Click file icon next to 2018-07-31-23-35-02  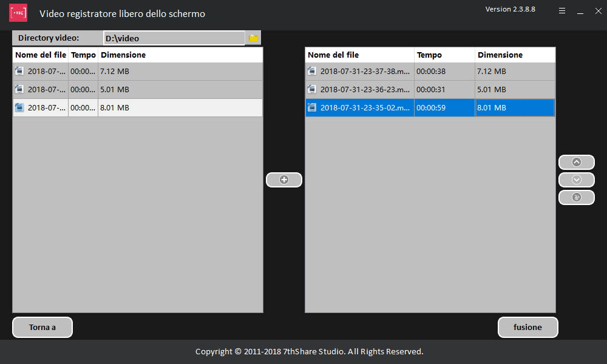(x=311, y=107)
